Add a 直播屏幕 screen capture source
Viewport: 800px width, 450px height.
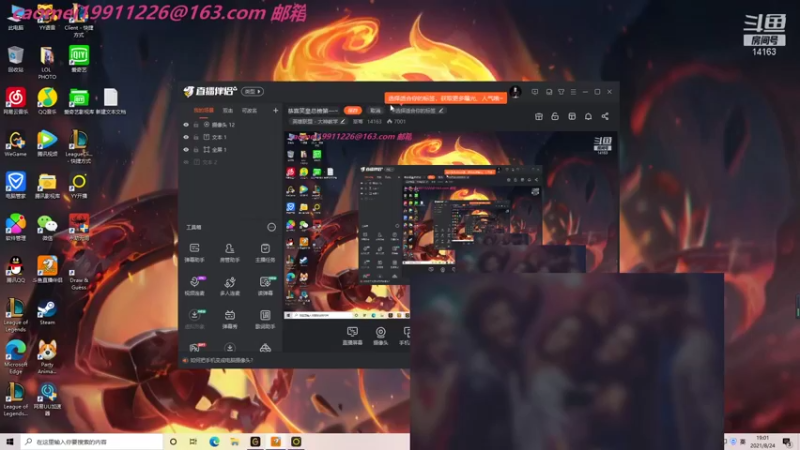(x=352, y=336)
